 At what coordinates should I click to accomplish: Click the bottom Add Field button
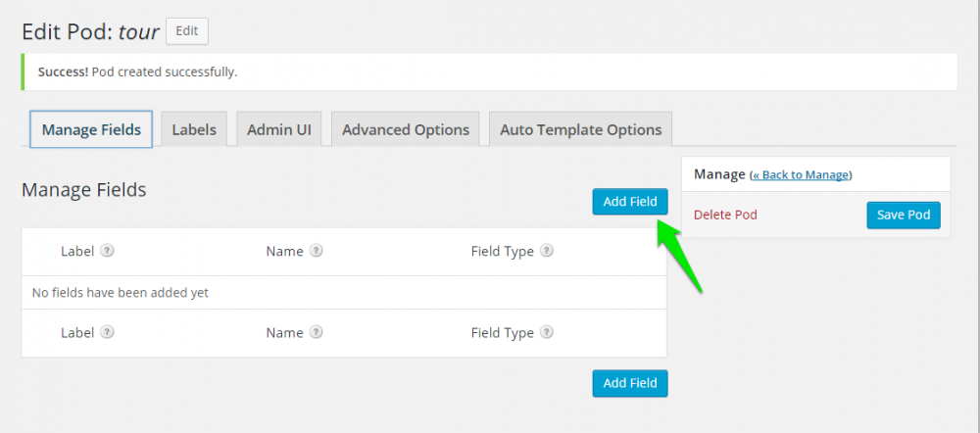629,383
